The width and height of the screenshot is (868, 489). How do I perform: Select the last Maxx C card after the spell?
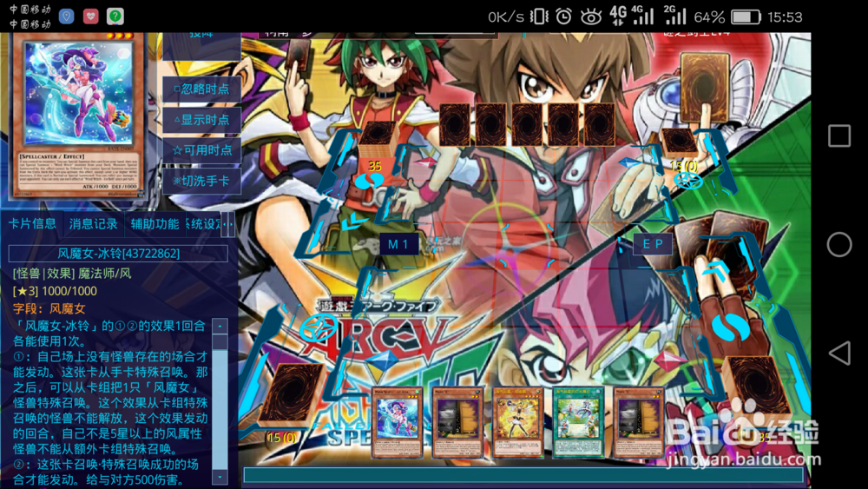click(x=638, y=422)
